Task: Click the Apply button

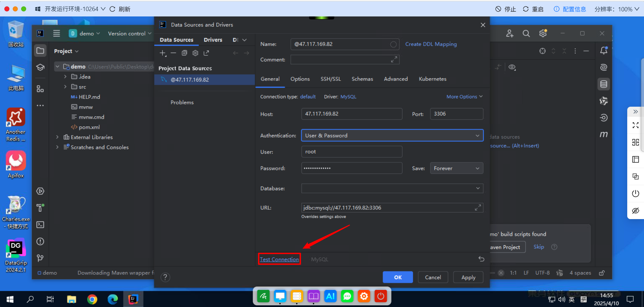Action: (468, 277)
